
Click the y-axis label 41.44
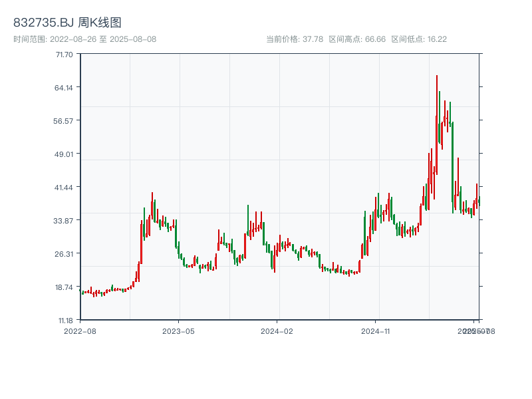[x=64, y=188]
